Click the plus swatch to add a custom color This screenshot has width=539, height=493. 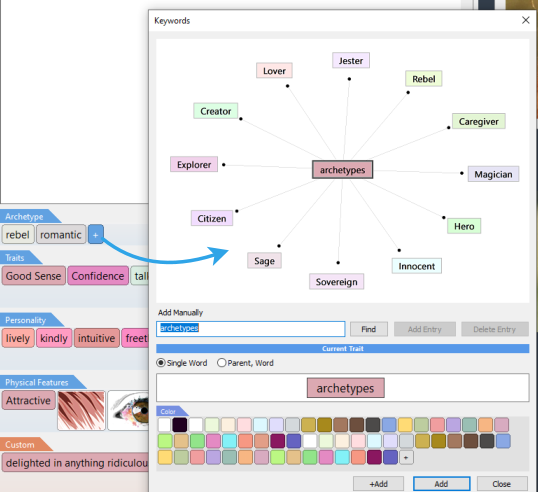point(406,458)
